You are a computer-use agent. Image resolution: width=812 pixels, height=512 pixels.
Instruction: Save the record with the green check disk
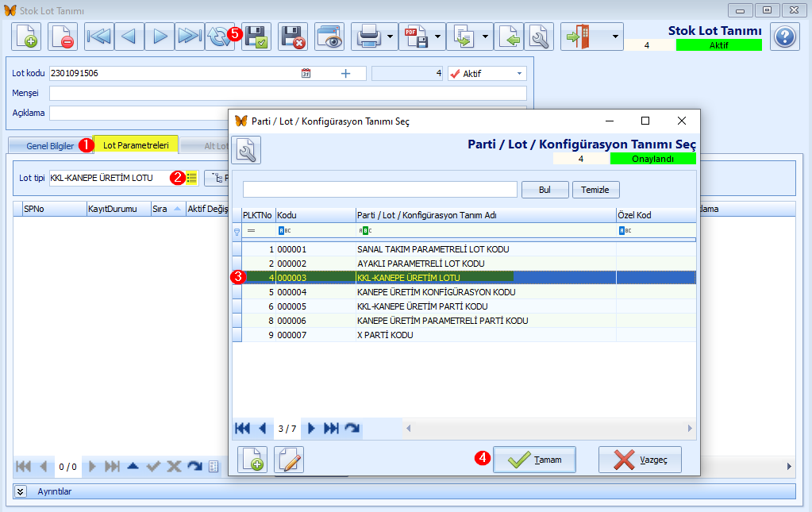pyautogui.click(x=256, y=37)
